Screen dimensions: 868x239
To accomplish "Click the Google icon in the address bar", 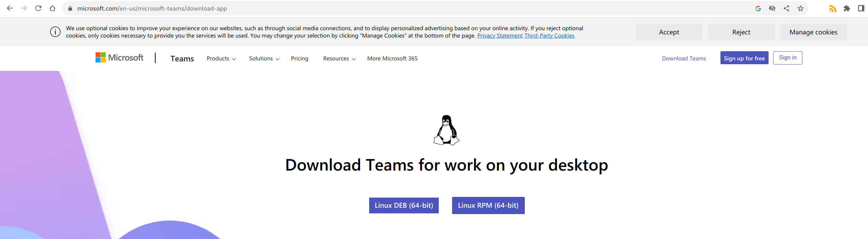I will click(758, 8).
